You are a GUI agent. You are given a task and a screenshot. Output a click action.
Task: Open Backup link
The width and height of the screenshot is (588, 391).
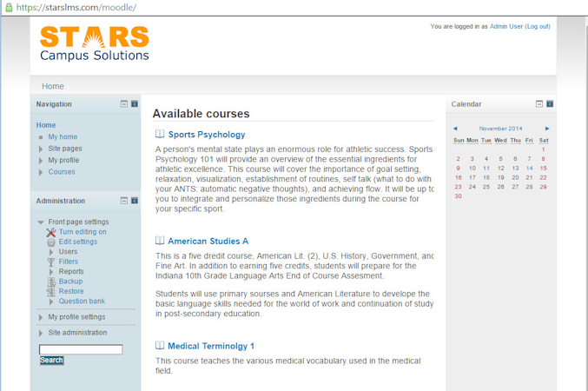[x=70, y=281]
